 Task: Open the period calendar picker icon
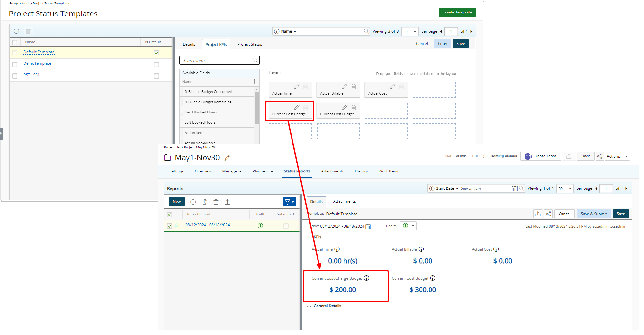[x=368, y=226]
